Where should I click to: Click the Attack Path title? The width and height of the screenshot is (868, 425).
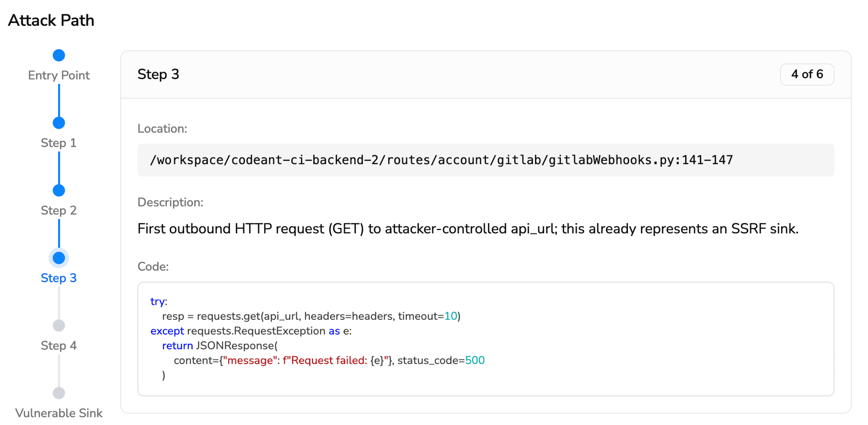[51, 20]
